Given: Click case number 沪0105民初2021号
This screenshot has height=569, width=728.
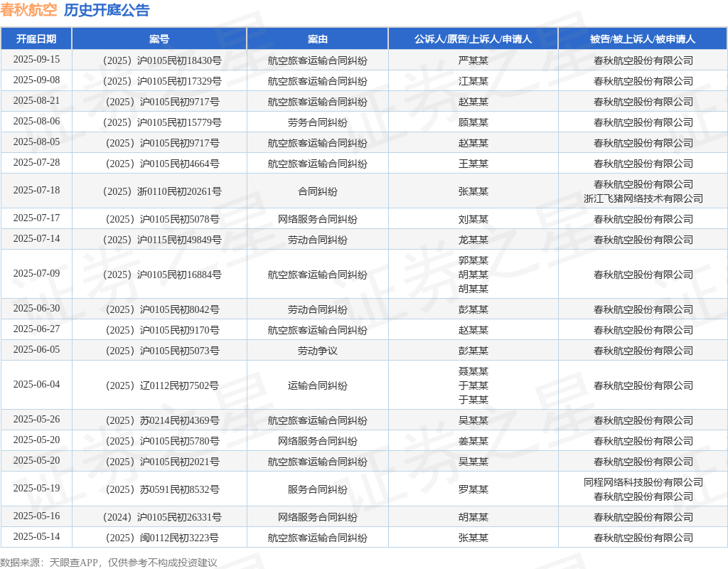Looking at the screenshot, I should (x=163, y=462).
